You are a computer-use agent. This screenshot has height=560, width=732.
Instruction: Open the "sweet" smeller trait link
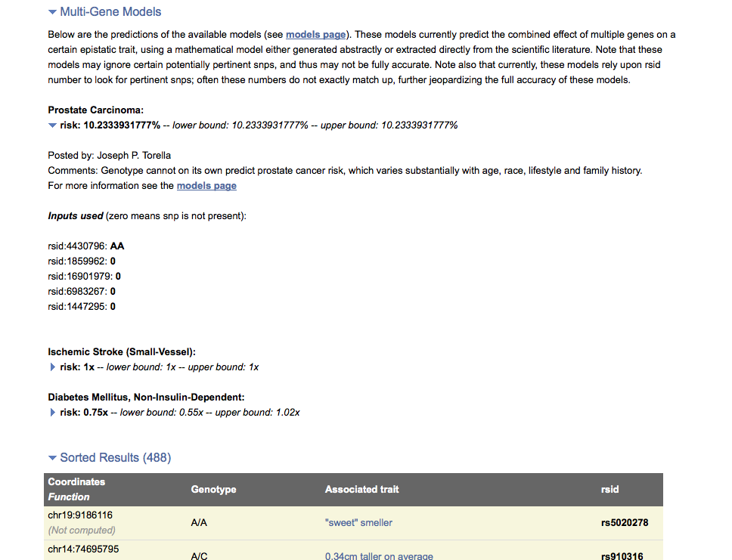point(358,522)
